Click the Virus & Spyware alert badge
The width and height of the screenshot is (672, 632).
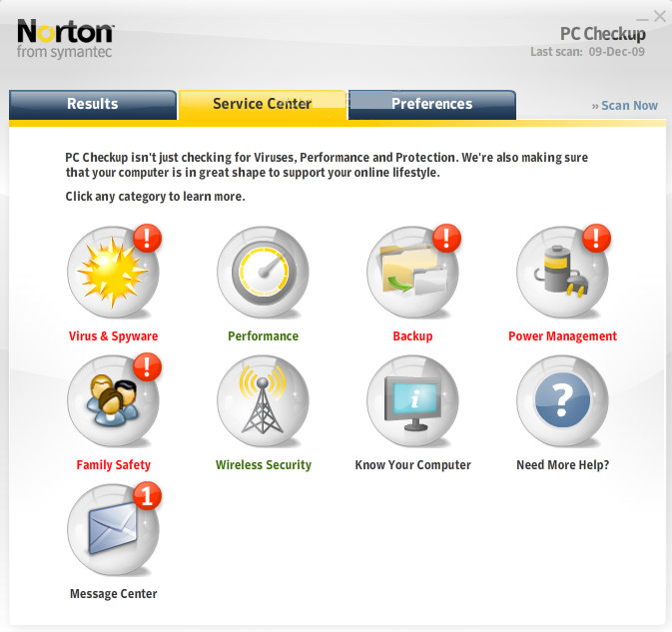click(x=147, y=238)
